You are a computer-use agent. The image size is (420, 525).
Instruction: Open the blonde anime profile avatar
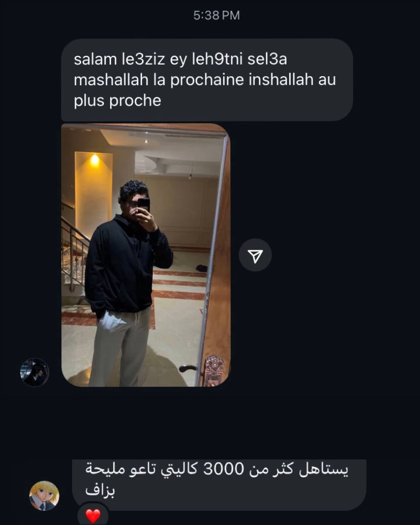(x=45, y=496)
